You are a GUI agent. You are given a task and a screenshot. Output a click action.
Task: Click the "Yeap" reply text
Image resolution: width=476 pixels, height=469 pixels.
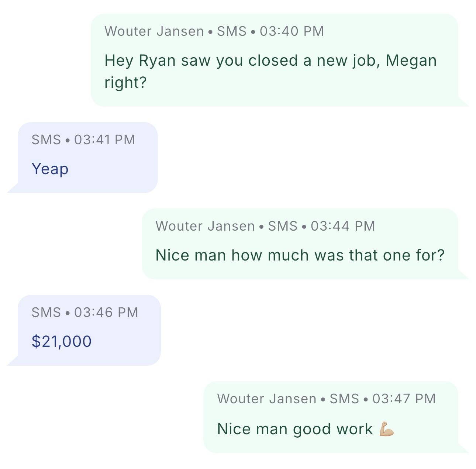click(x=50, y=169)
